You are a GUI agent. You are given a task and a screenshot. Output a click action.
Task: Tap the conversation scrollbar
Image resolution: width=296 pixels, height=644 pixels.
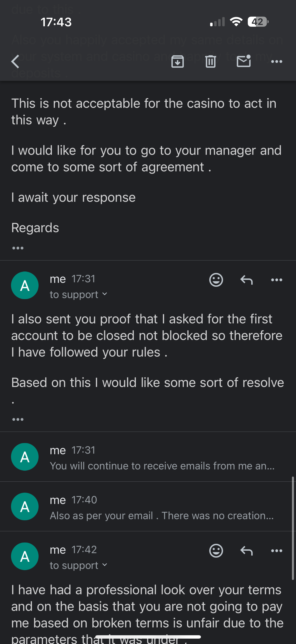[x=293, y=528]
